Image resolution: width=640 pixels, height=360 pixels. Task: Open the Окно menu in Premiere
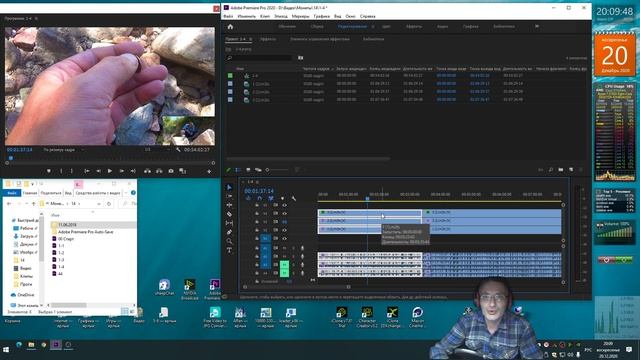pos(350,16)
